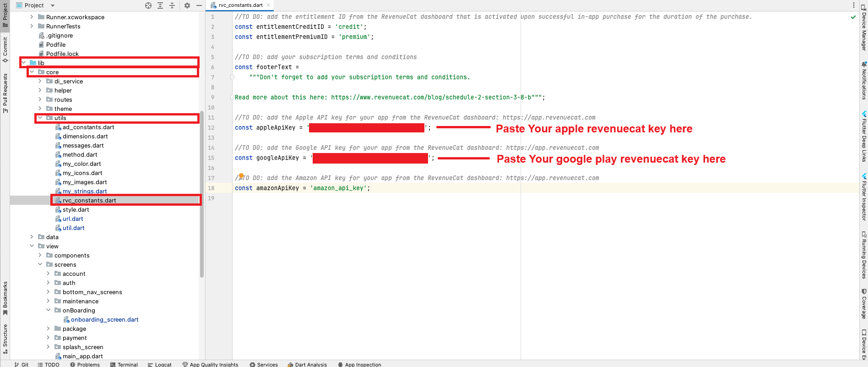Open the Flutter Inspector tool window
Image resolution: width=868 pixels, height=367 pixels.
[x=864, y=197]
